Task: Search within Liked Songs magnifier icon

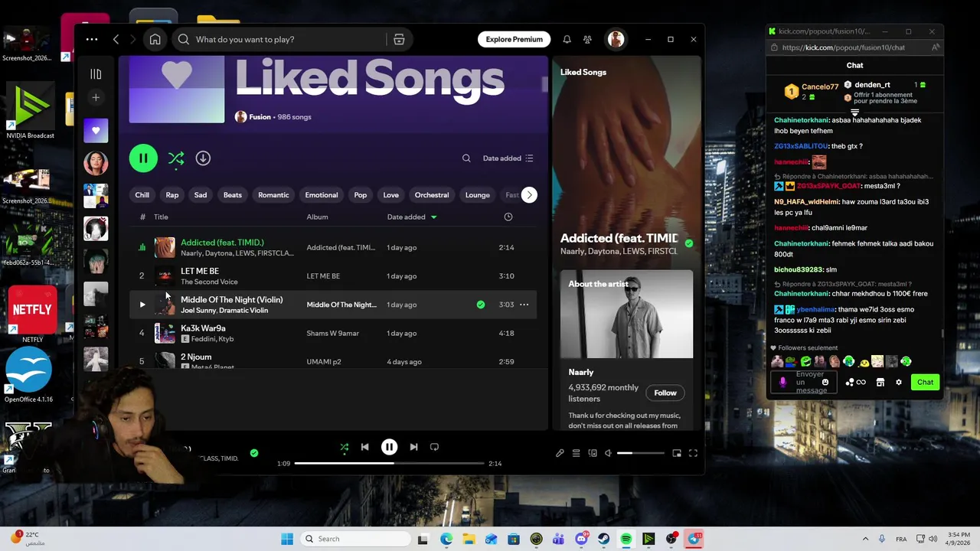Action: (x=466, y=158)
